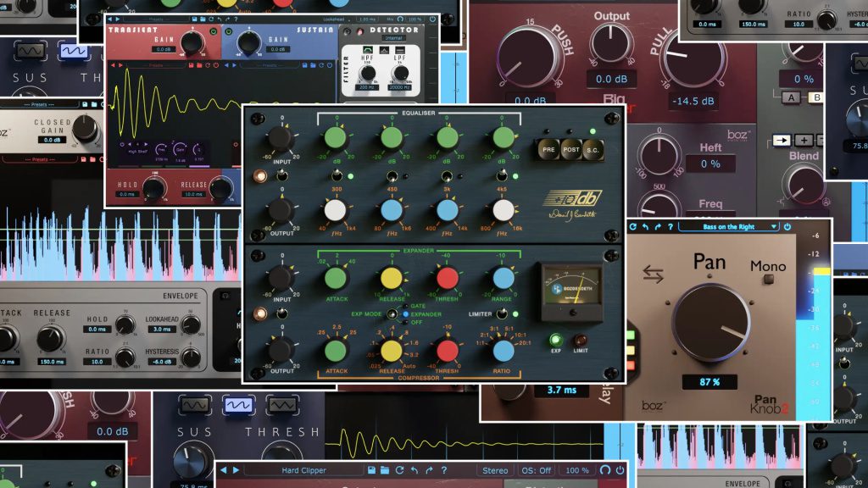
Task: Click the Heft knob
Action: point(658,156)
